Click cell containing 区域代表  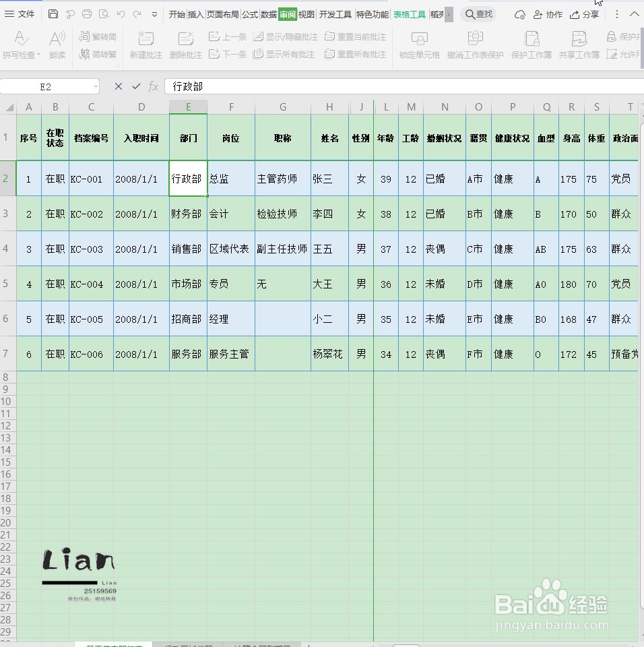231,249
